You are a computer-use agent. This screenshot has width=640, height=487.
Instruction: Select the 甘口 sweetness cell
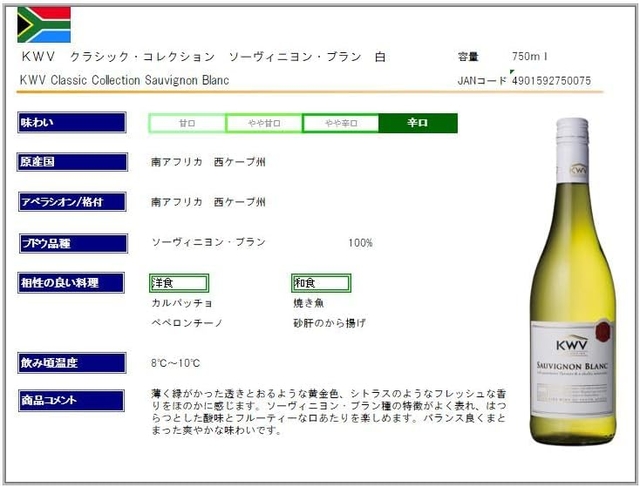(x=187, y=123)
